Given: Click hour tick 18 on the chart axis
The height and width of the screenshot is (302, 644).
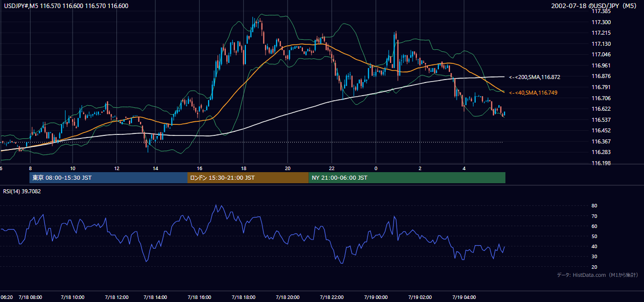Looking at the screenshot, I should point(243,168).
